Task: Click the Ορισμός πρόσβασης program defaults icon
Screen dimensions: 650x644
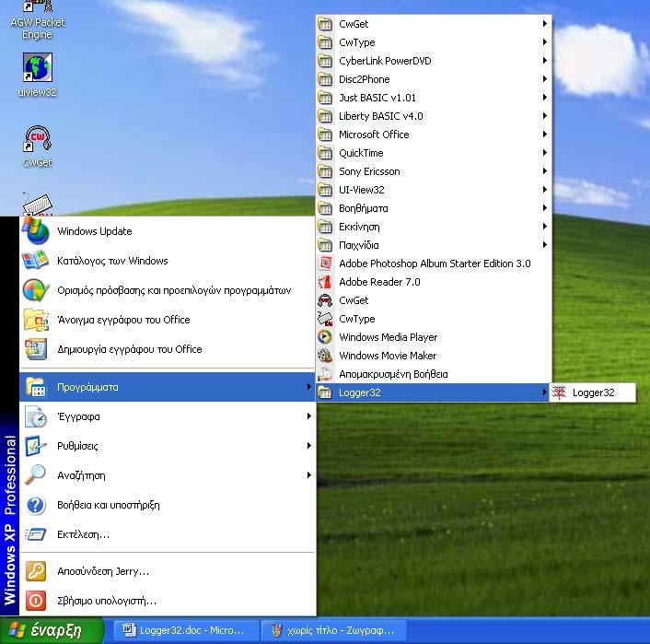Action: point(36,290)
